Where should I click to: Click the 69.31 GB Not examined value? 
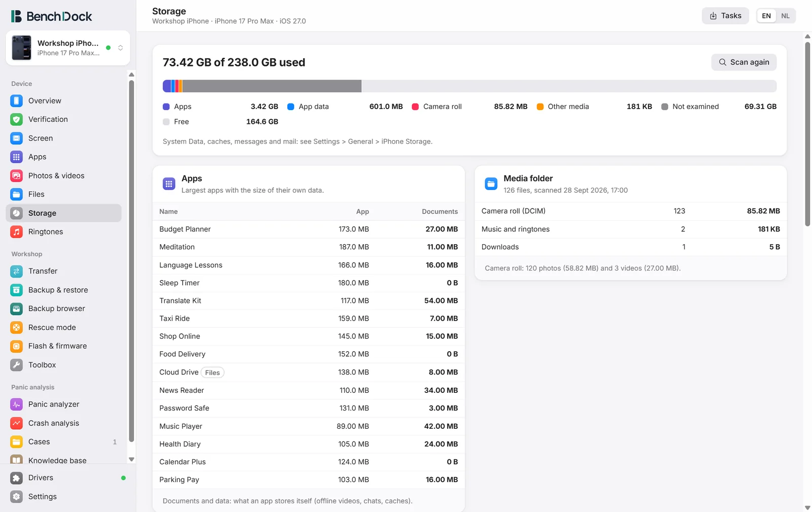760,107
